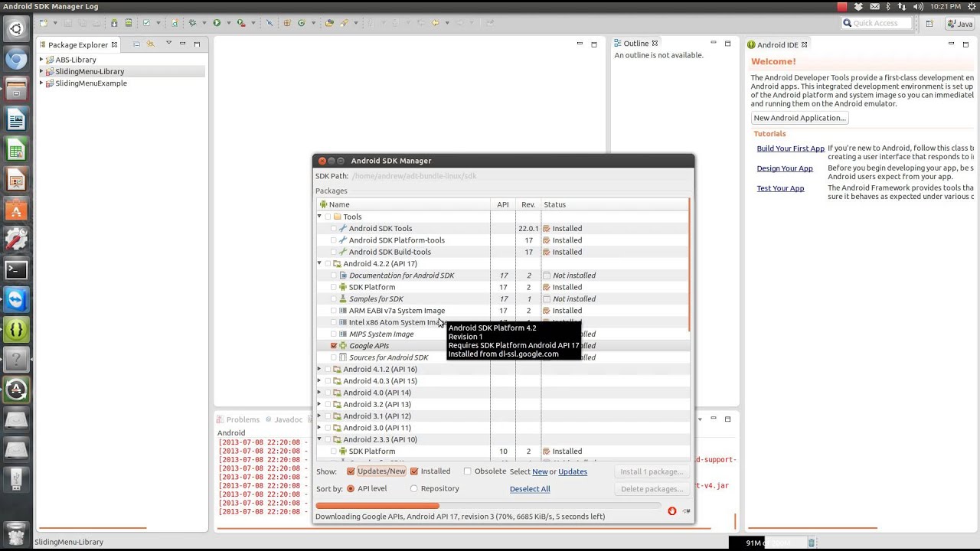Switch to the Problems tab
The height and width of the screenshot is (551, 980).
[237, 419]
